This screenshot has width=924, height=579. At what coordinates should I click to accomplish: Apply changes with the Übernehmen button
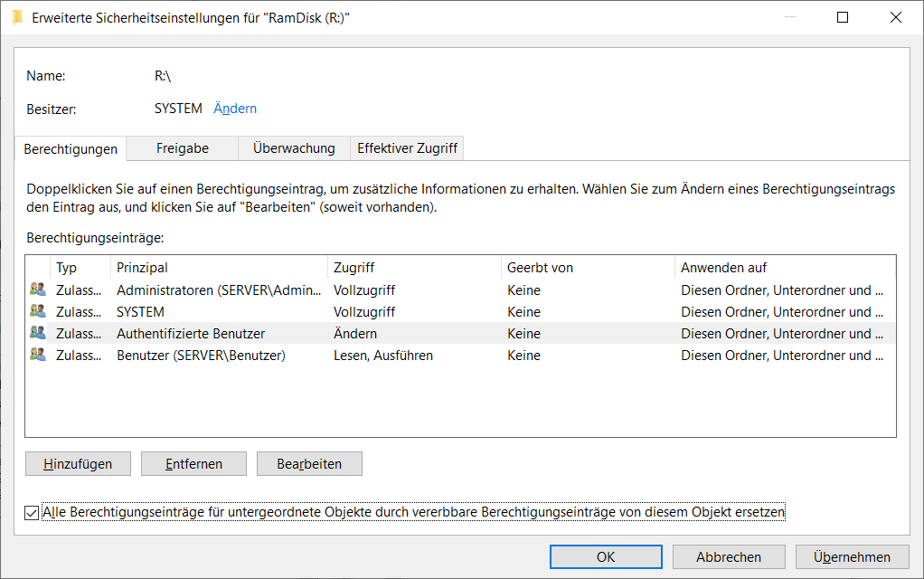[x=852, y=557]
